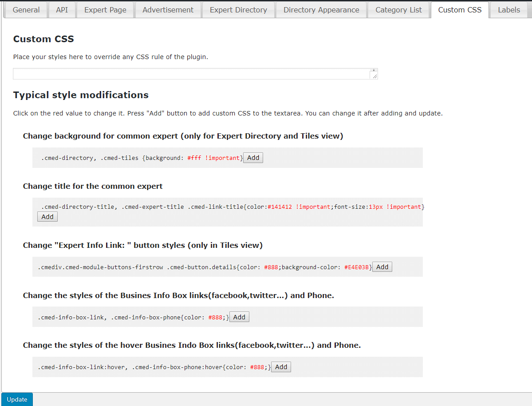Click the red #fff background value
This screenshot has width=532, height=406.
coord(194,158)
